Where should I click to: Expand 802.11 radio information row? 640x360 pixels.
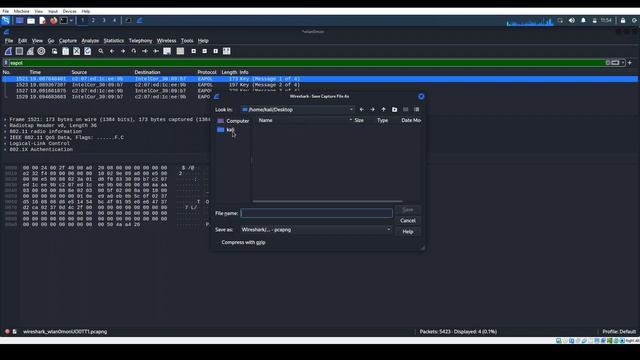click(x=5, y=131)
